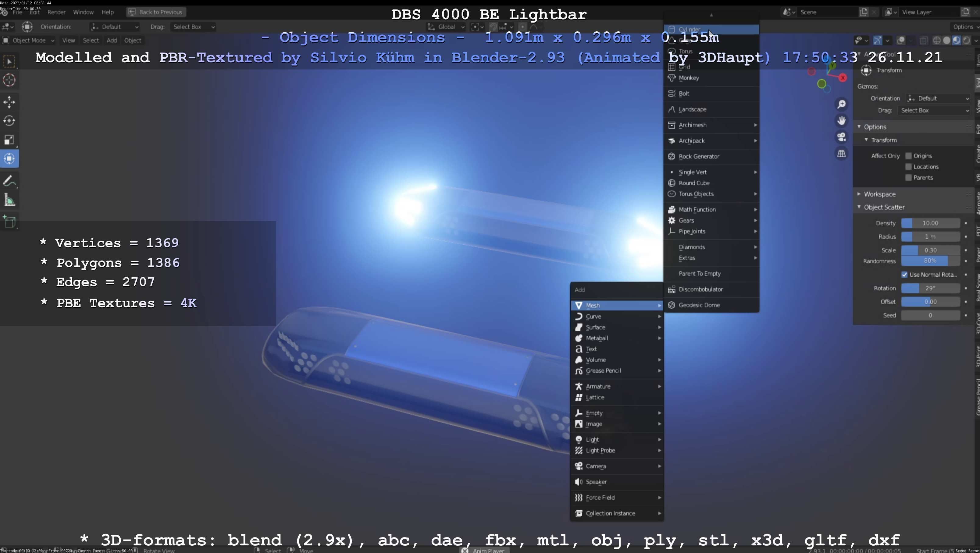Open Orientation dropdown in sidebar panel
The height and width of the screenshot is (553, 980).
(938, 98)
